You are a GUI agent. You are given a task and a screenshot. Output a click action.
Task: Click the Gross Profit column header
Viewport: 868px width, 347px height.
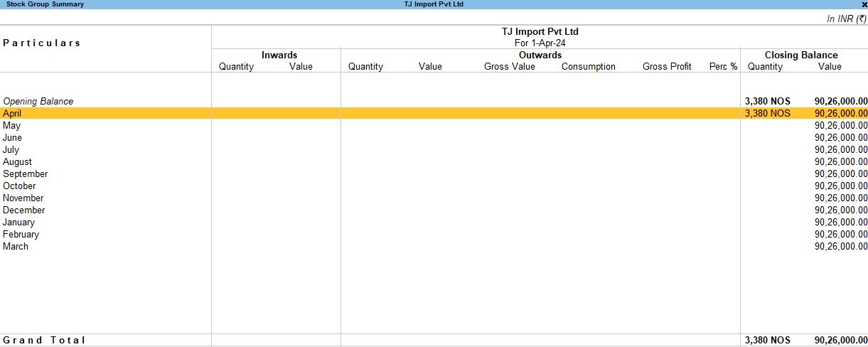(x=667, y=66)
